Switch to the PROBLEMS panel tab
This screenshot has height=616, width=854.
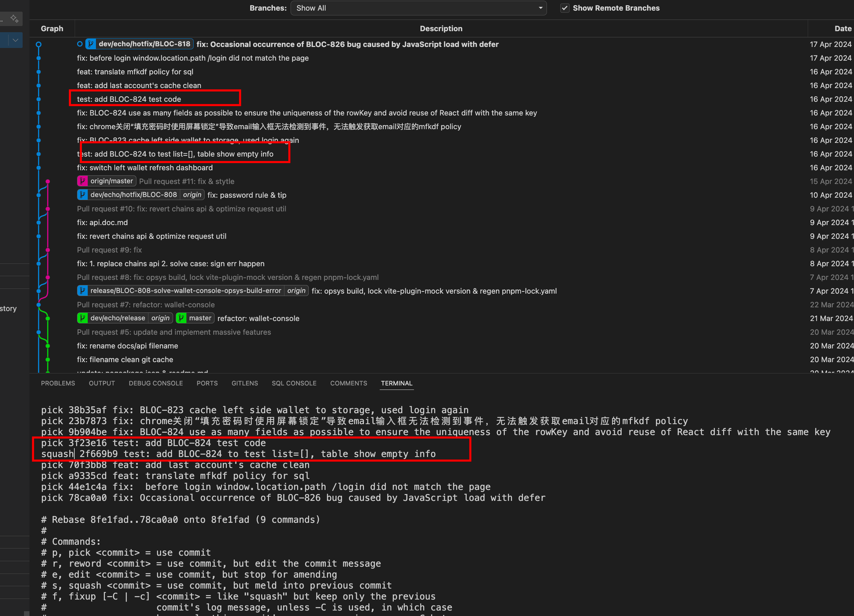[58, 383]
